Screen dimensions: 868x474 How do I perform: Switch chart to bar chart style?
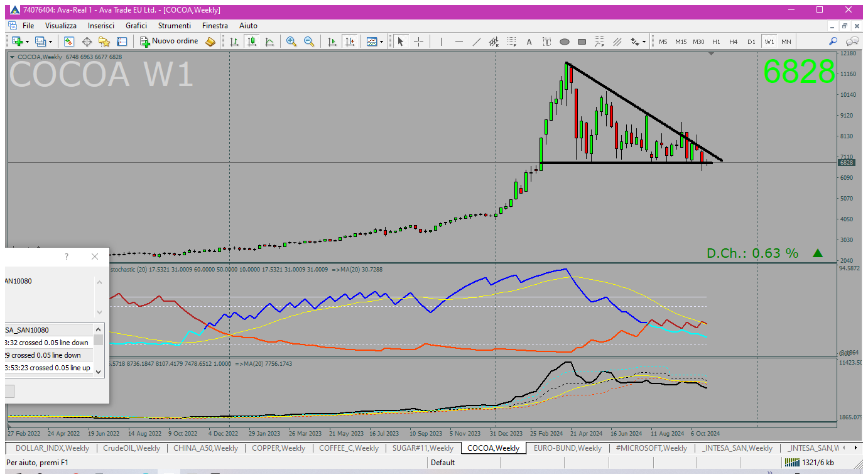tap(234, 41)
